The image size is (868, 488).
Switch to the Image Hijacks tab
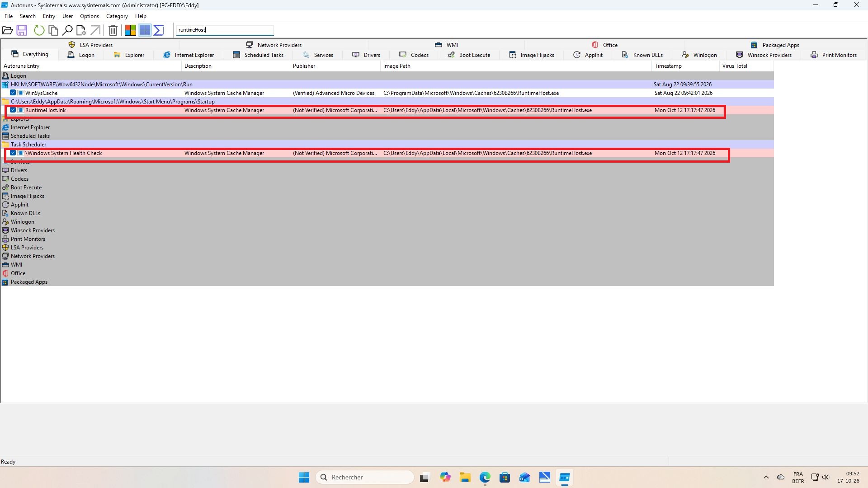(532, 55)
